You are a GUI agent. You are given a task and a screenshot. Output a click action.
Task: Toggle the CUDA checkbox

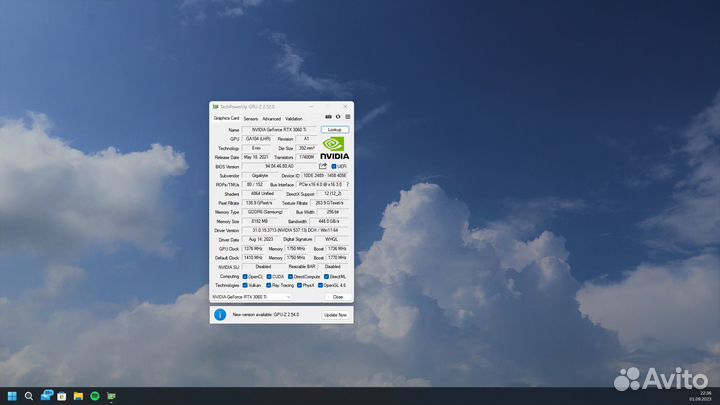pos(269,276)
